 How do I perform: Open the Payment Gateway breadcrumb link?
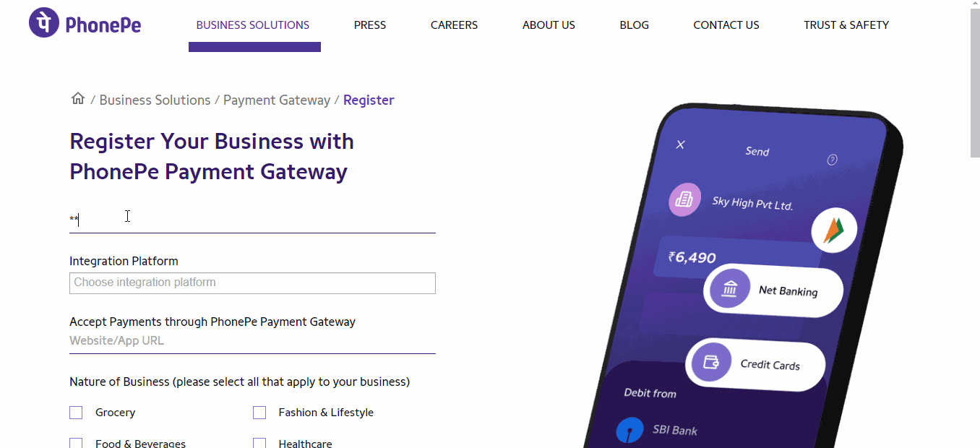click(276, 100)
